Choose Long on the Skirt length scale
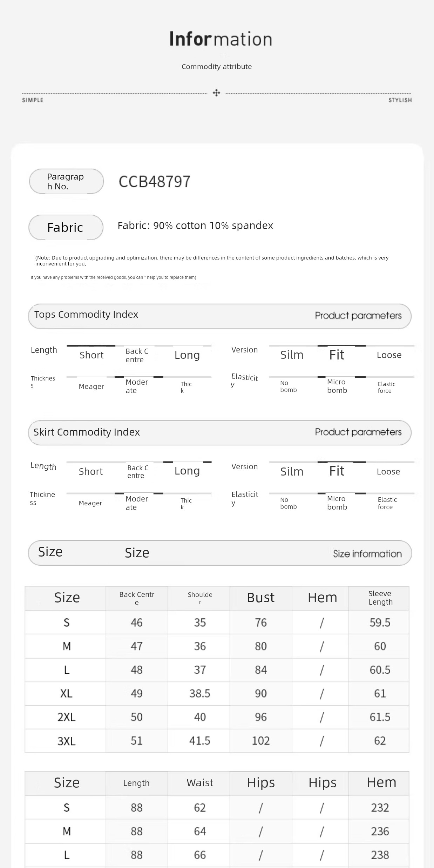Viewport: 434px width, 868px height. [x=187, y=471]
